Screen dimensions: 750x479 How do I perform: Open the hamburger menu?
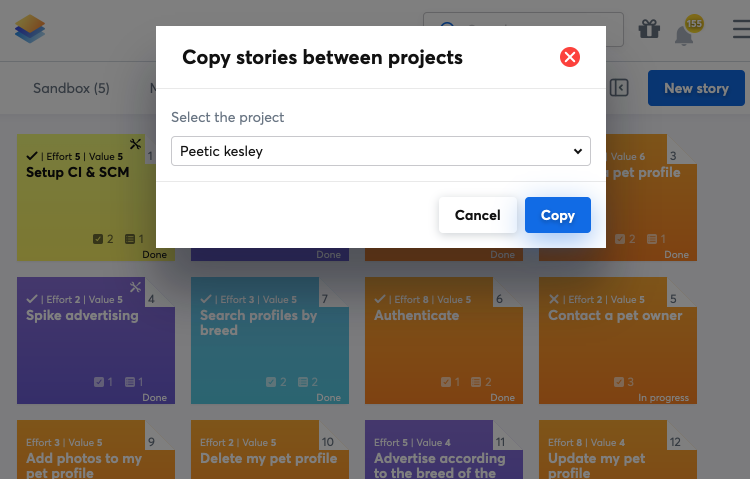(x=739, y=29)
